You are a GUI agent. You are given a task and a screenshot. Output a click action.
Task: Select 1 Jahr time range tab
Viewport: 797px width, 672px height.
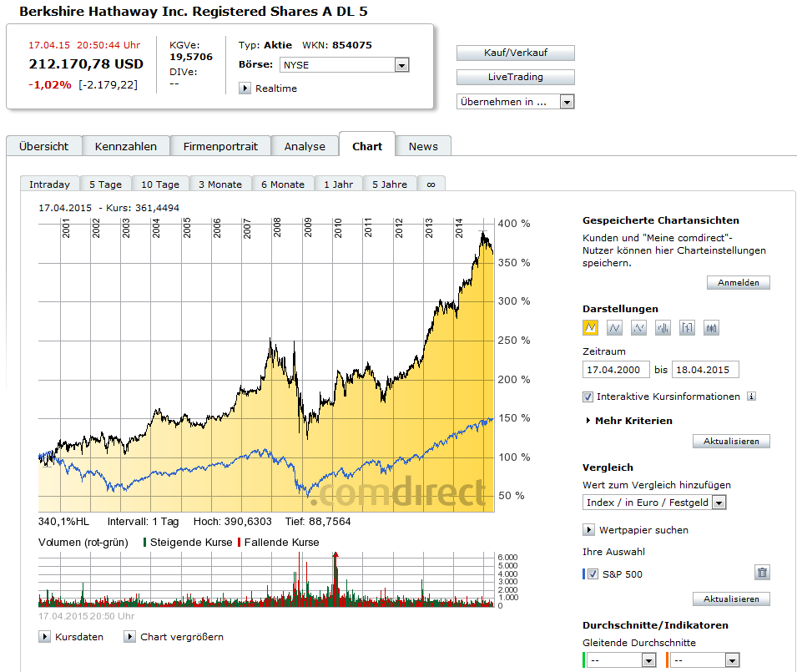[x=339, y=184]
